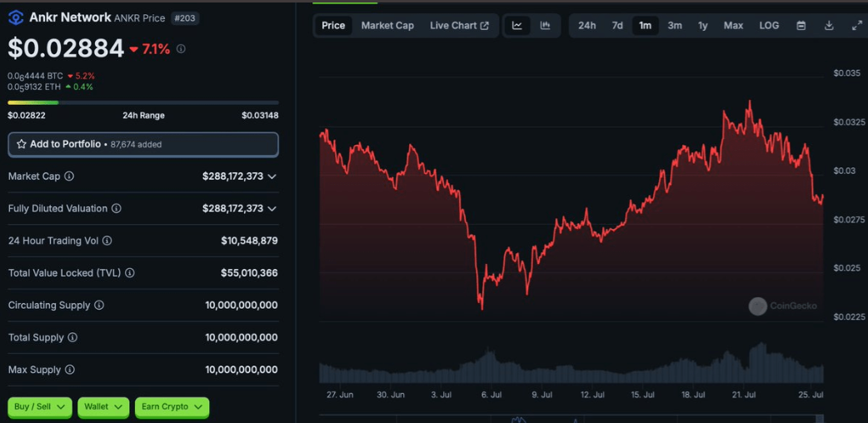The width and height of the screenshot is (868, 423).
Task: Click the $55,010,366 TVL value
Action: 249,273
